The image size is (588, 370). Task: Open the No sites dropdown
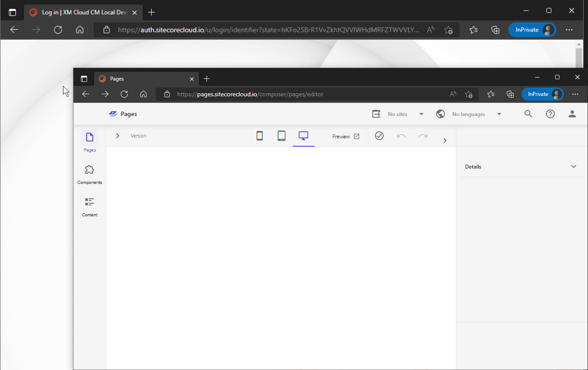click(x=398, y=114)
